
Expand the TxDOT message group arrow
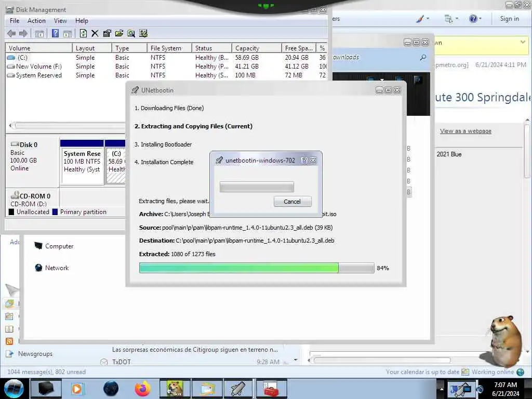[296, 360]
